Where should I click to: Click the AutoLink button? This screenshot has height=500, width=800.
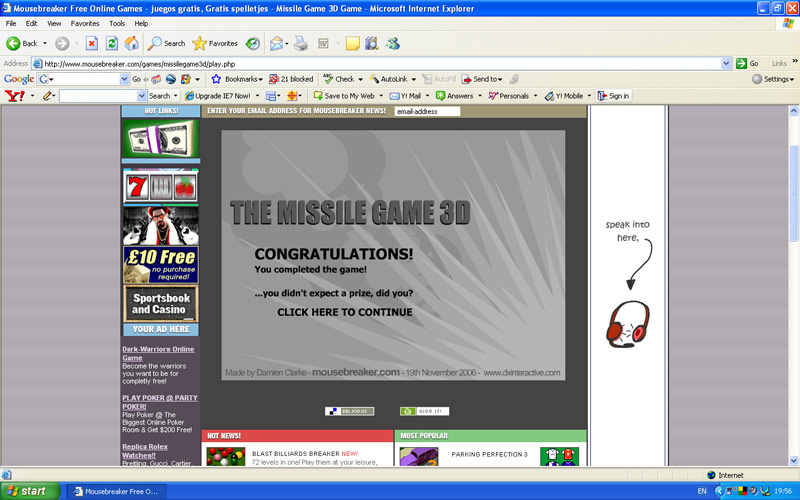tap(389, 79)
